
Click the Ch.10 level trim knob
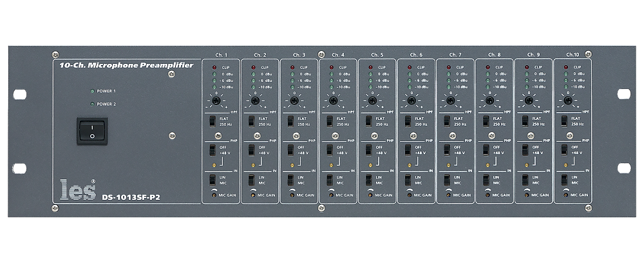[x=567, y=101]
